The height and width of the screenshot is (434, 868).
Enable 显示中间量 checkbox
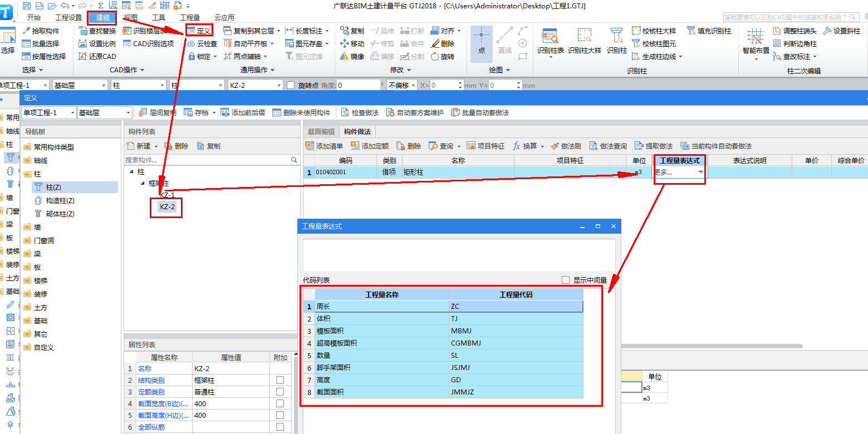click(566, 280)
